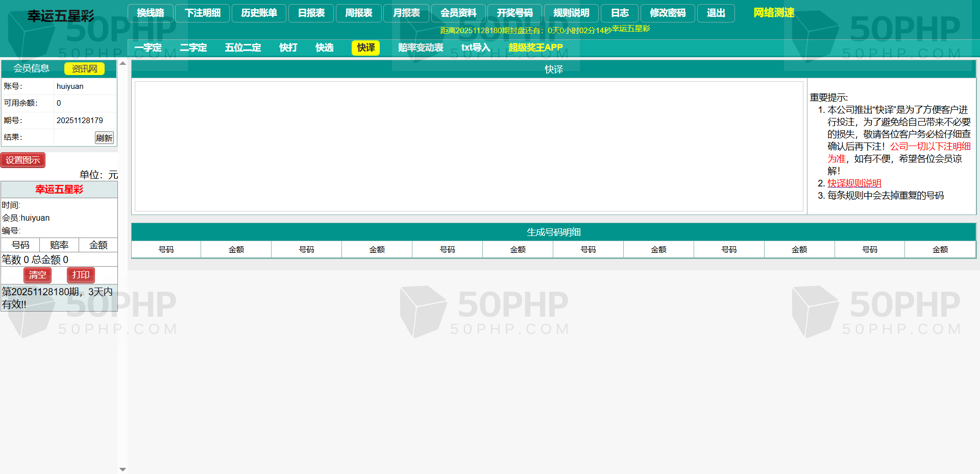
Task: Open the 日报表 daily report
Action: point(311,13)
